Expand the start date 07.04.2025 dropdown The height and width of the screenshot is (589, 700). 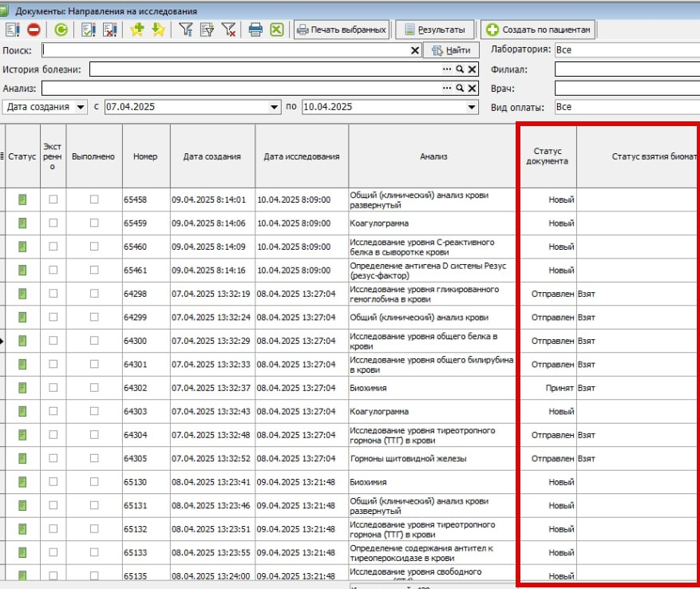(x=274, y=107)
